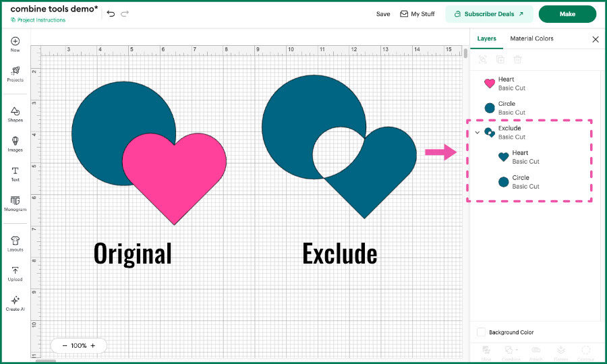Zoom in with the plus button
The image size is (607, 364).
(x=93, y=345)
